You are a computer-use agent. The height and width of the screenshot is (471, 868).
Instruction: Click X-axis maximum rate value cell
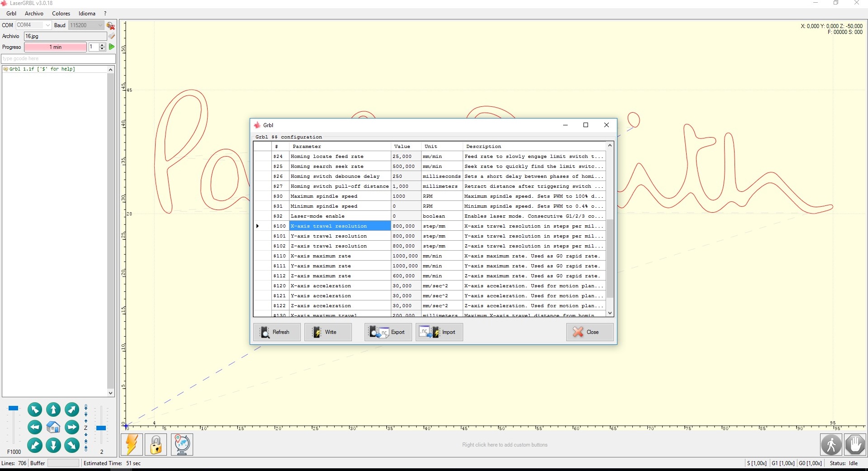pos(405,256)
